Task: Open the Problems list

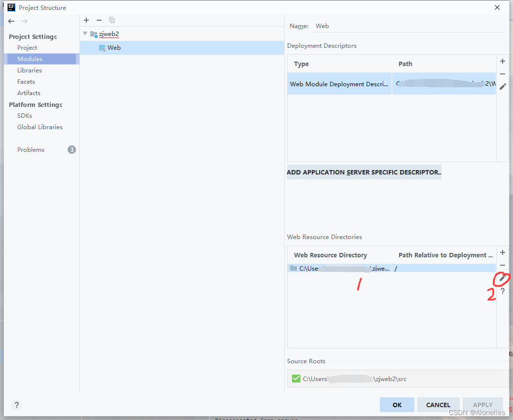Action: click(31, 150)
